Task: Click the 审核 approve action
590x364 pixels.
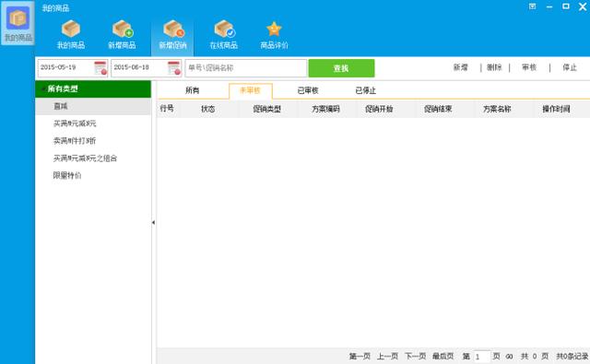Action: coord(528,67)
